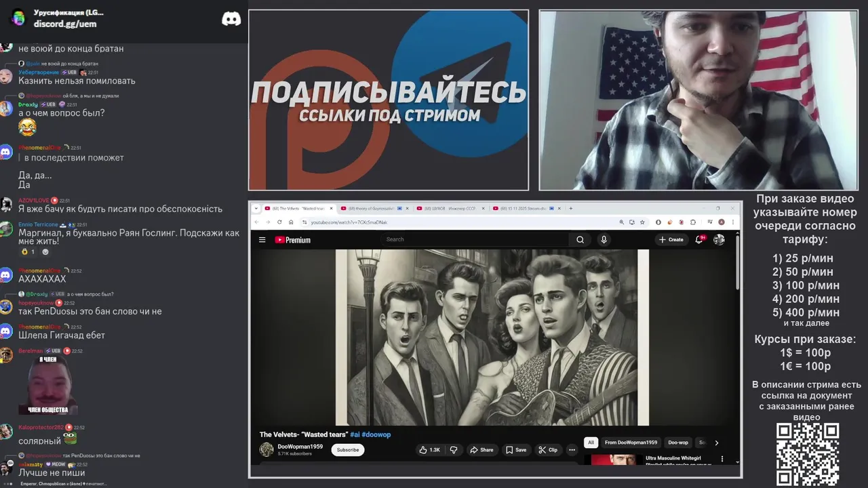
Task: Open the Chrome profile avatar
Action: pos(722,222)
